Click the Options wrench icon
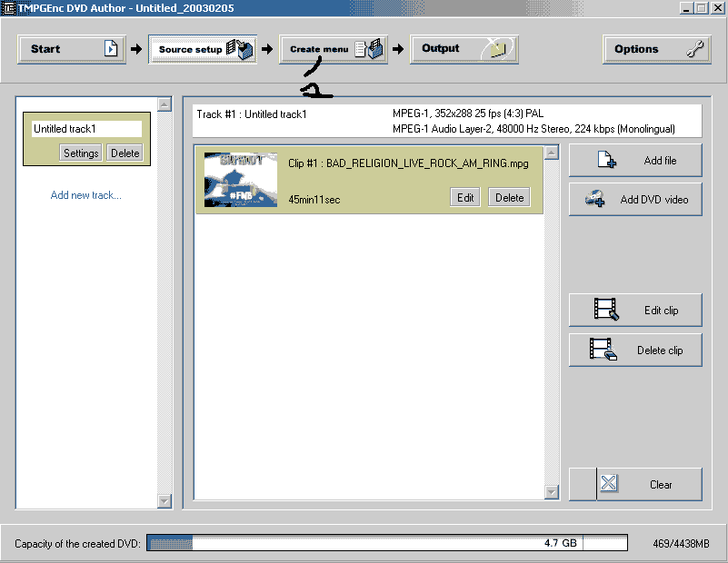The width and height of the screenshot is (728, 563). (x=695, y=49)
